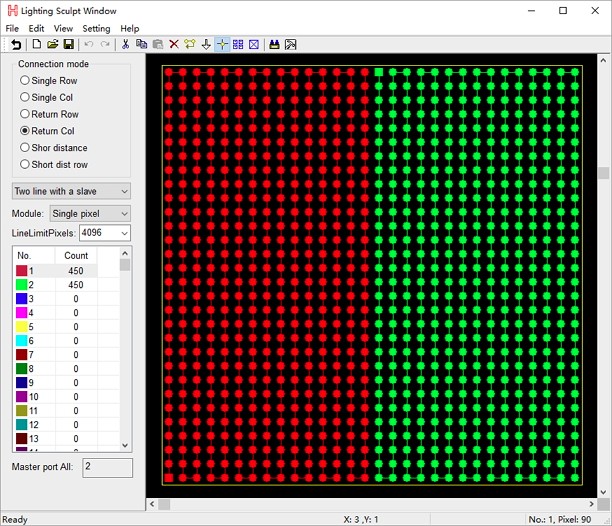The height and width of the screenshot is (526, 612).
Task: Click the 'Count' column header
Action: point(76,256)
